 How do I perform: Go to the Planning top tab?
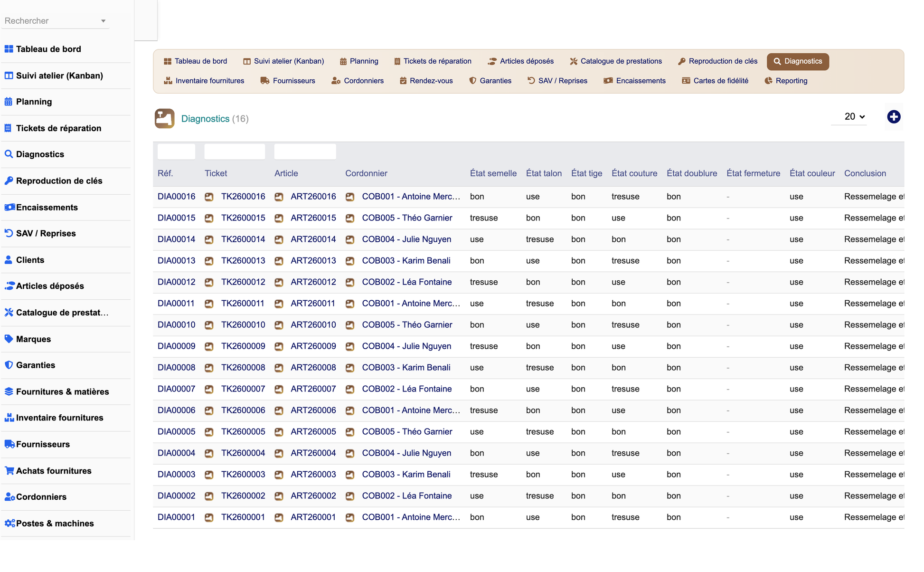[359, 61]
